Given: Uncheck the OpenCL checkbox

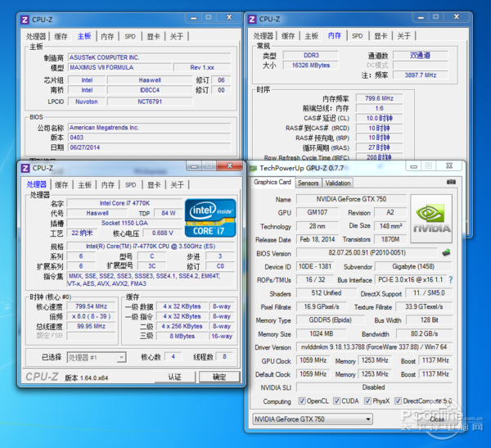Looking at the screenshot, I should (302, 401).
